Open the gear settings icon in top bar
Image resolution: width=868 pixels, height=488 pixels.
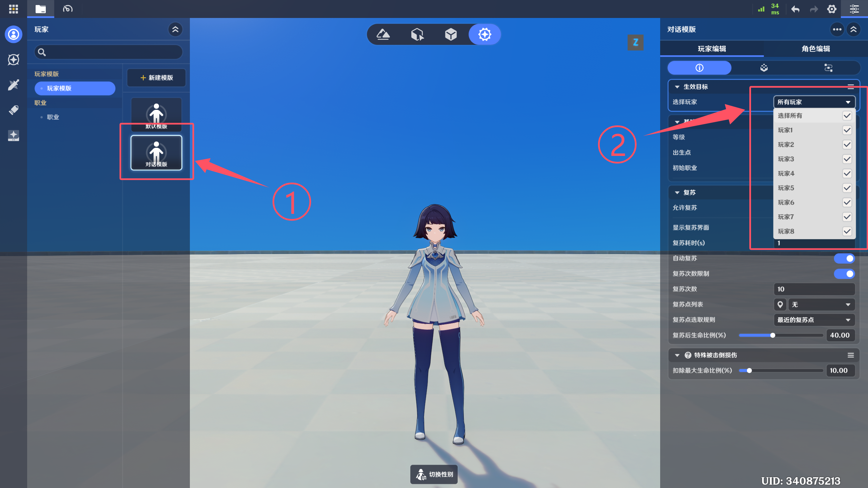(832, 9)
